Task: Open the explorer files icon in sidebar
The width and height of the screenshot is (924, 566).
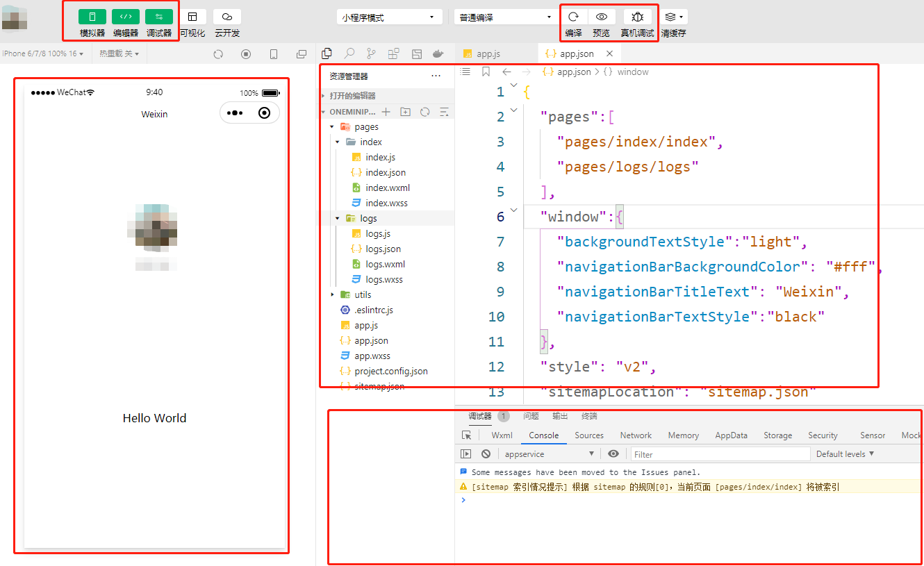Action: (327, 53)
